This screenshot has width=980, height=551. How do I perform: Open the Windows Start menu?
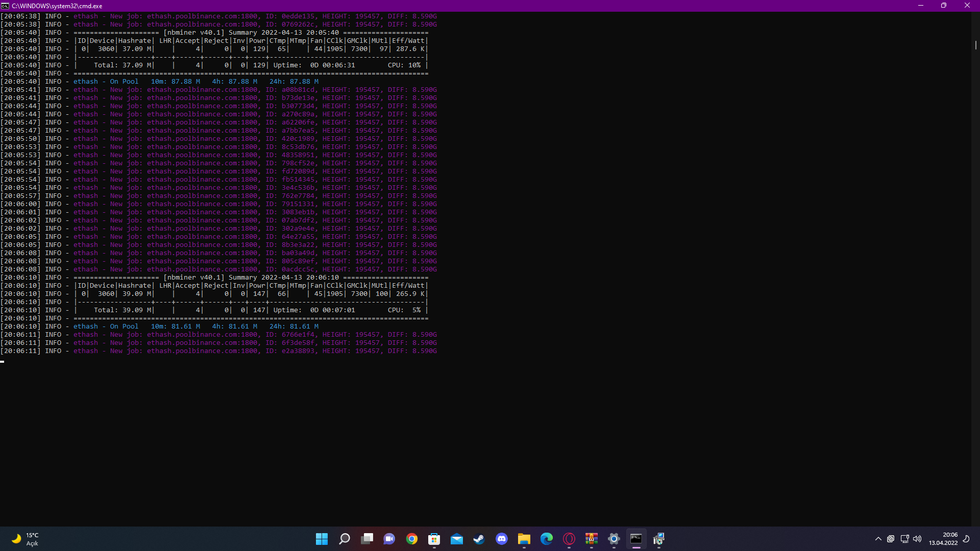coord(322,539)
